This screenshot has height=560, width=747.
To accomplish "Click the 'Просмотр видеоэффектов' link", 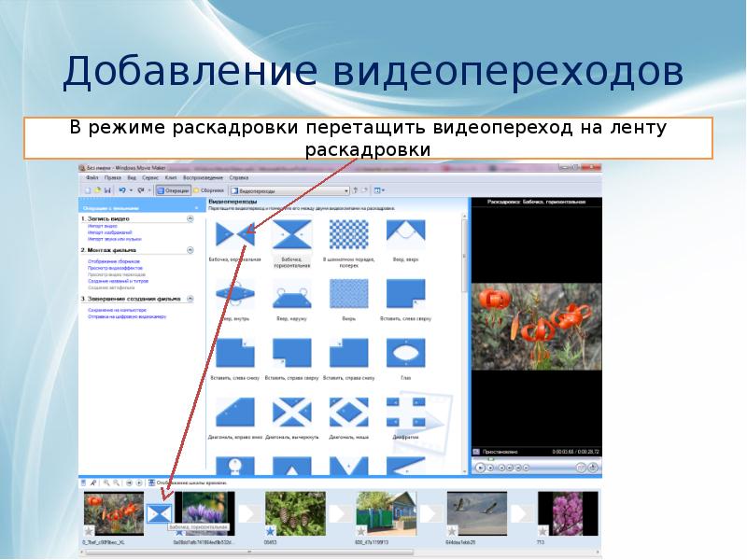I will [115, 268].
